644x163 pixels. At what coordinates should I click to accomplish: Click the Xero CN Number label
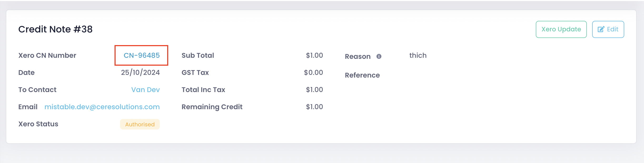pyautogui.click(x=47, y=55)
